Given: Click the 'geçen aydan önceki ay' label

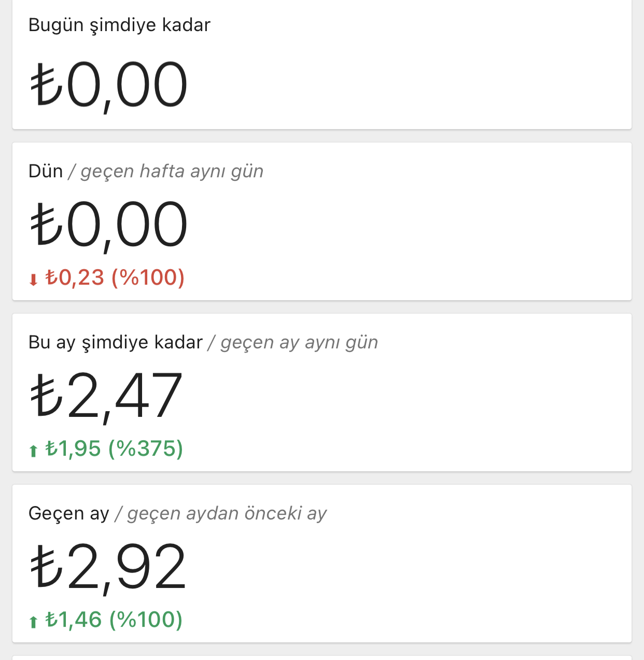Looking at the screenshot, I should pyautogui.click(x=227, y=514).
